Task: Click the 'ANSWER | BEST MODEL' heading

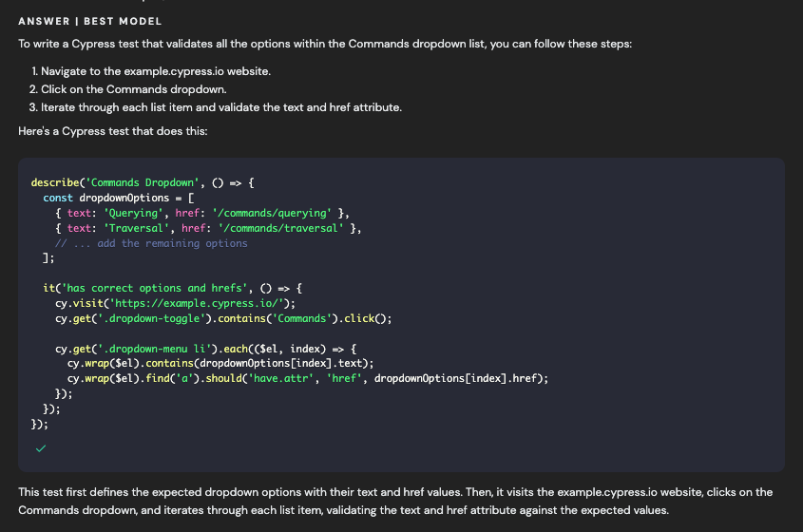Action: click(x=89, y=21)
